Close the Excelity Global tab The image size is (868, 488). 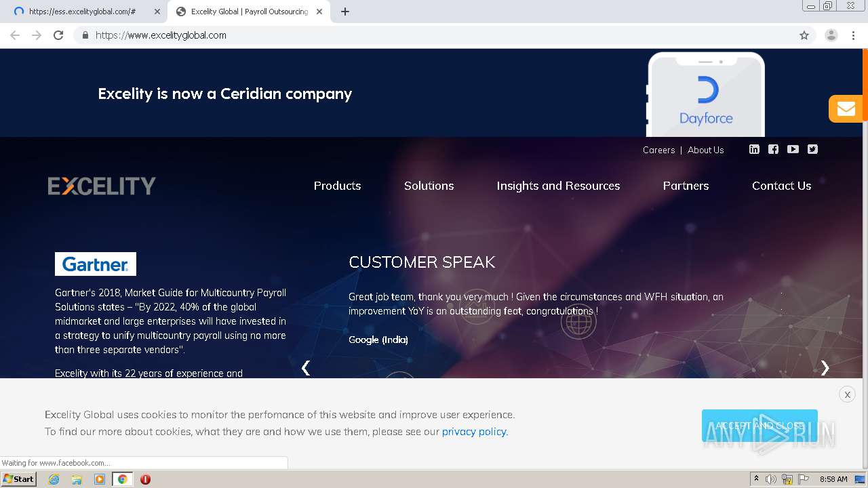(319, 12)
